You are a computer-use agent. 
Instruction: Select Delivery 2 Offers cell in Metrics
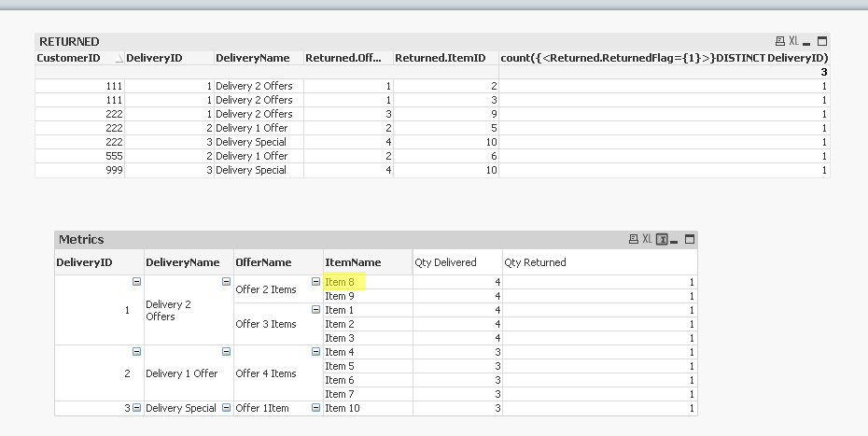[189, 310]
